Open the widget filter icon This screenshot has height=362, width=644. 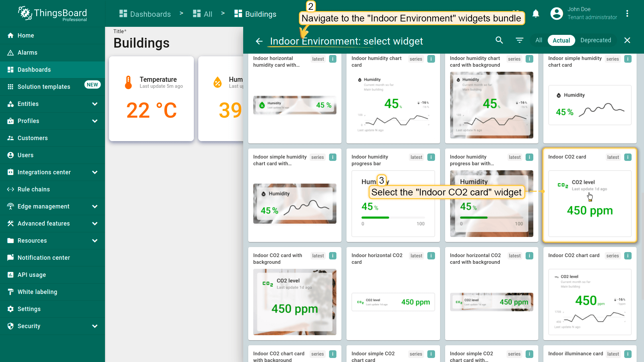(x=519, y=40)
